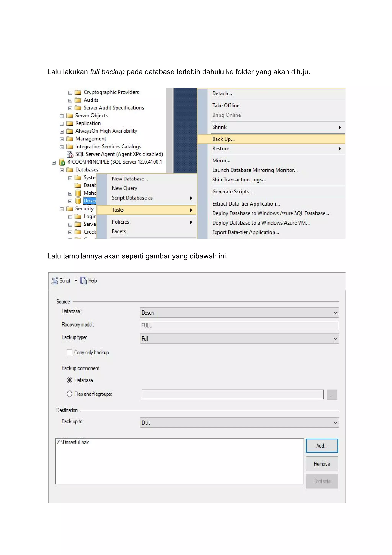Click the Management folder icon
Screen dimensions: 392x555
69,139
